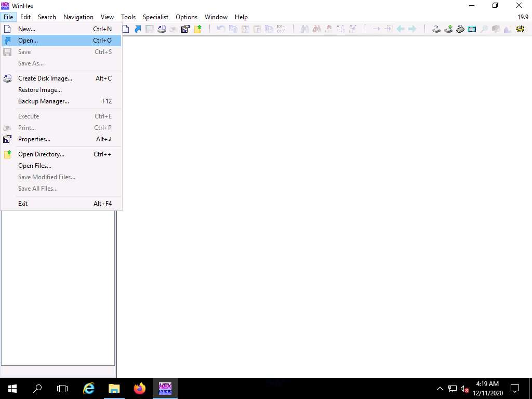Click the volume icon in system tray

tap(464, 389)
